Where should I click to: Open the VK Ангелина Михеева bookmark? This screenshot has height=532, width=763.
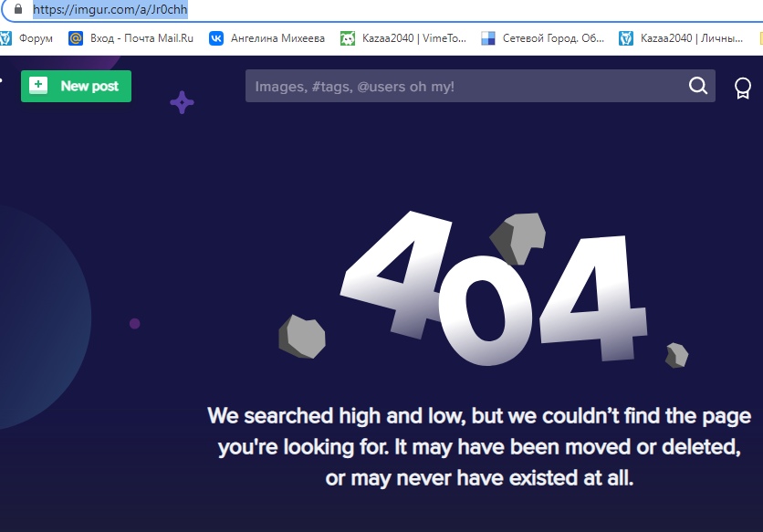pos(267,38)
